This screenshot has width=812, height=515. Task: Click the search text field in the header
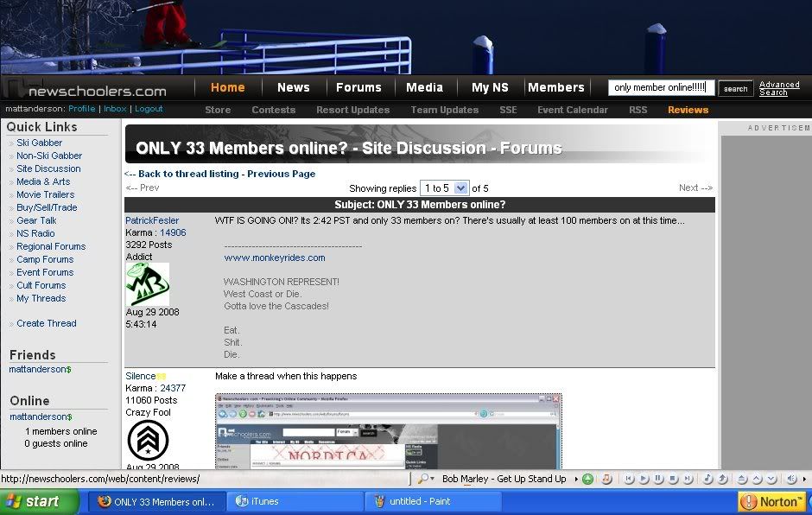coord(661,88)
